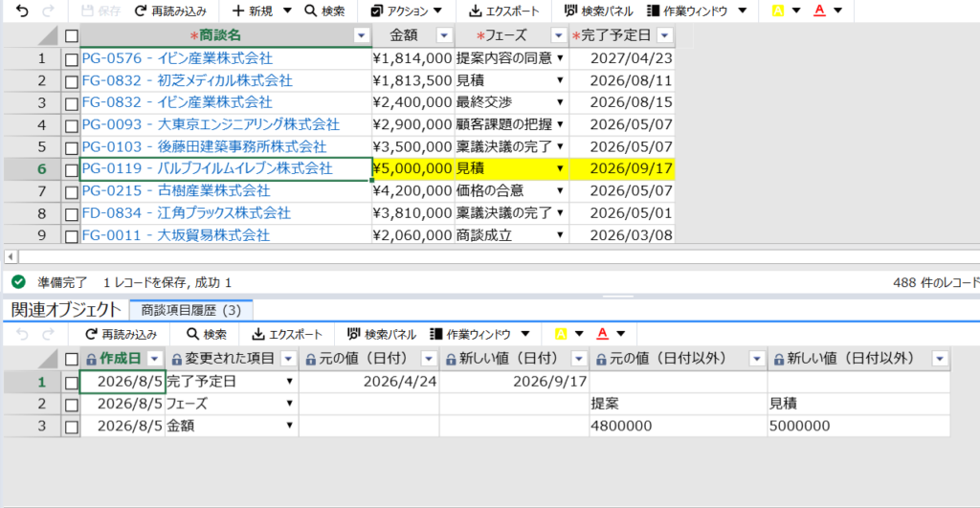Open phase dropdown for 提案内容の同意 row
This screenshot has height=508, width=980.
[561, 58]
